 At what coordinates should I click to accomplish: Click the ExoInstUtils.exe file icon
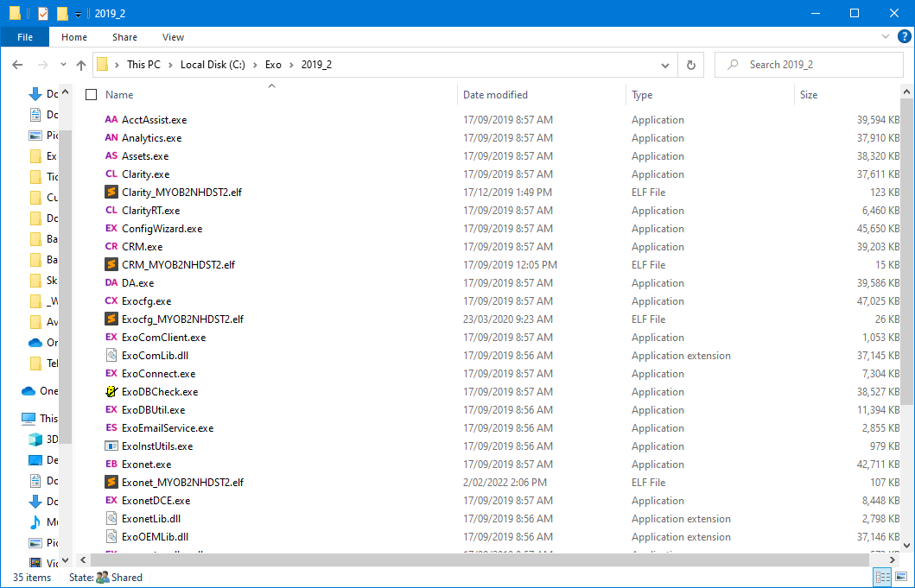point(111,446)
